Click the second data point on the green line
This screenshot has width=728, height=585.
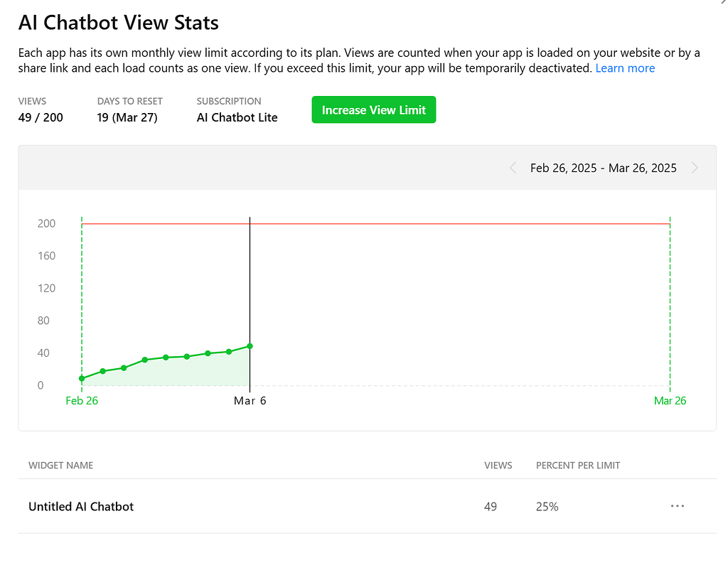coord(103,371)
